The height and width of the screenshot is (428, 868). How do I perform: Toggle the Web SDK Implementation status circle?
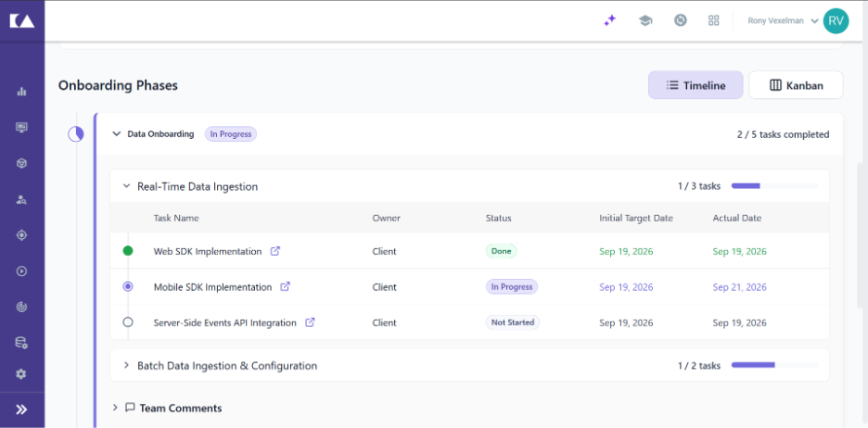coord(128,251)
